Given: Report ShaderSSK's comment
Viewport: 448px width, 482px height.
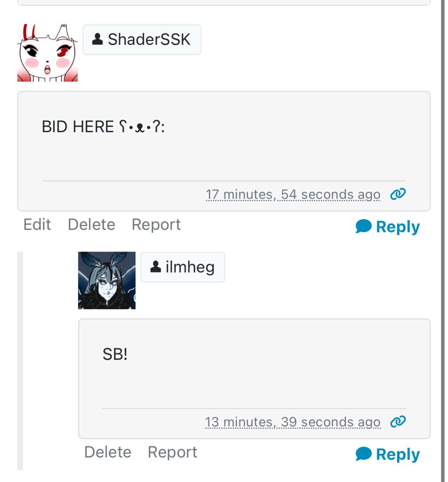Looking at the screenshot, I should tap(156, 225).
